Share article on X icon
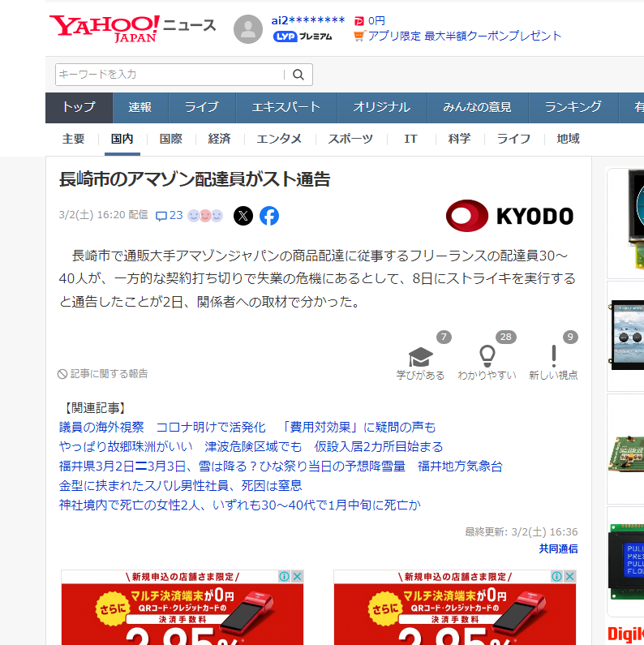 click(243, 216)
